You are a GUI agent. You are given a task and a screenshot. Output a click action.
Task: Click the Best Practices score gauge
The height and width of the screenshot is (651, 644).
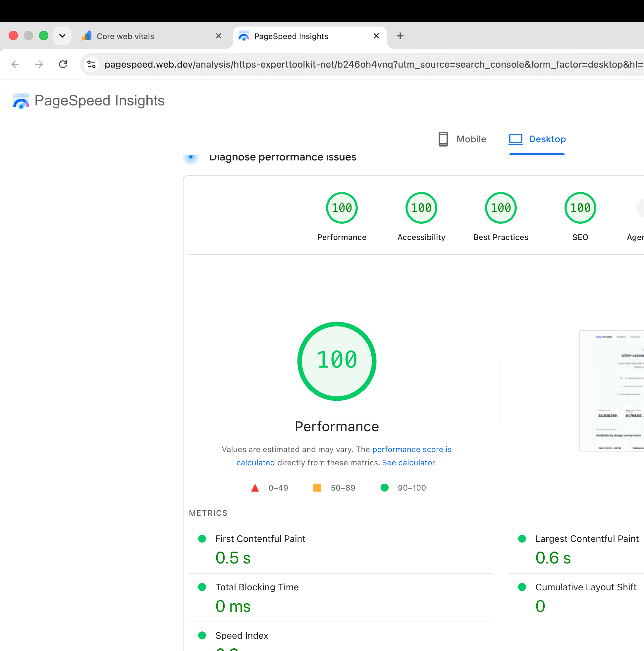pos(501,208)
